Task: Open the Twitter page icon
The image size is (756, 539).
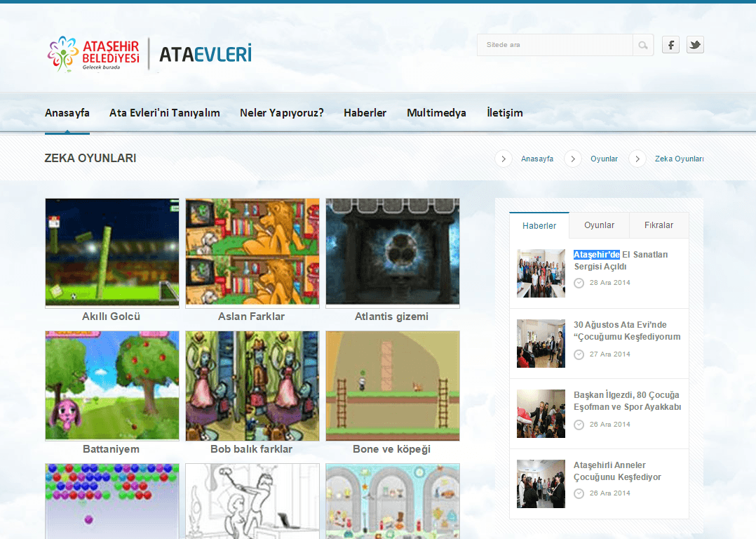Action: [x=695, y=45]
